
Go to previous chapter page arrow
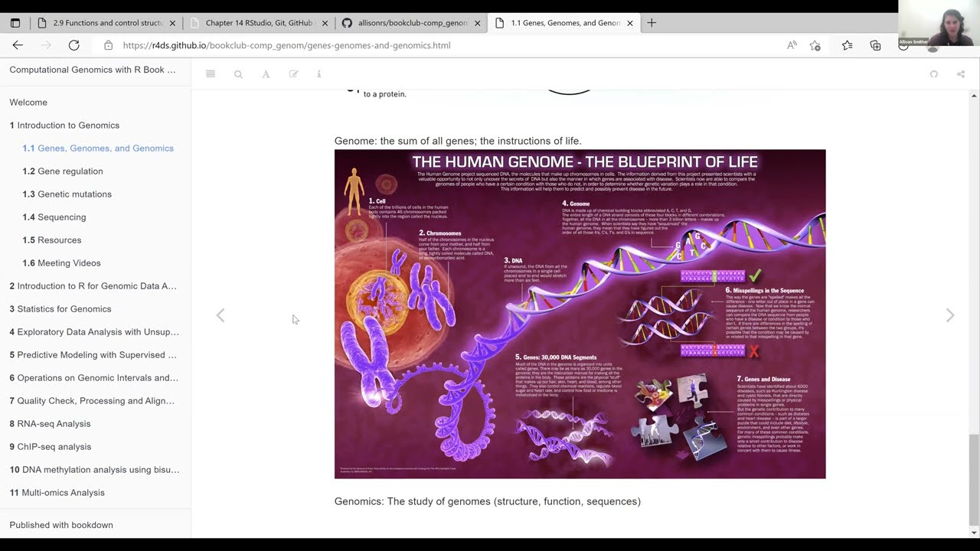[x=220, y=315]
